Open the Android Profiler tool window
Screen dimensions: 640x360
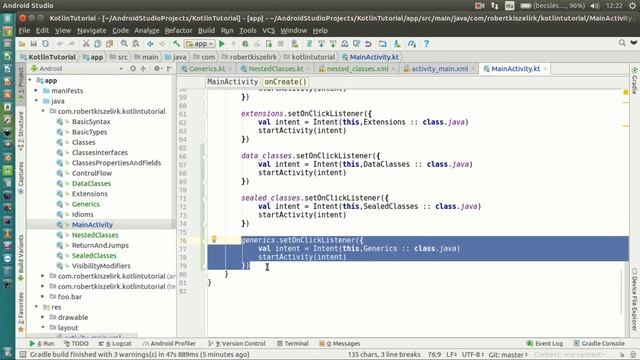tap(169, 344)
